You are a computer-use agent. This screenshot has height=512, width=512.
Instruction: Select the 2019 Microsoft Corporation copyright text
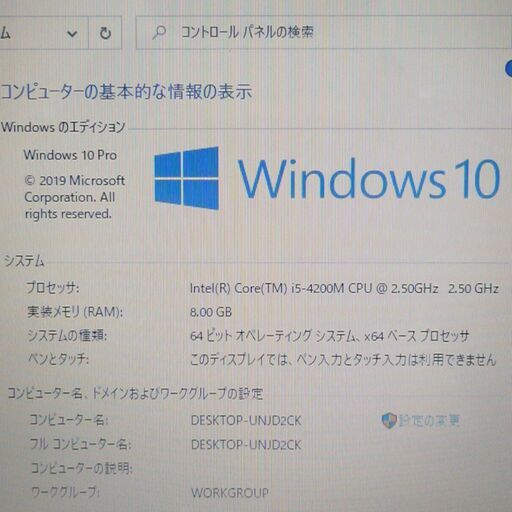pyautogui.click(x=75, y=197)
